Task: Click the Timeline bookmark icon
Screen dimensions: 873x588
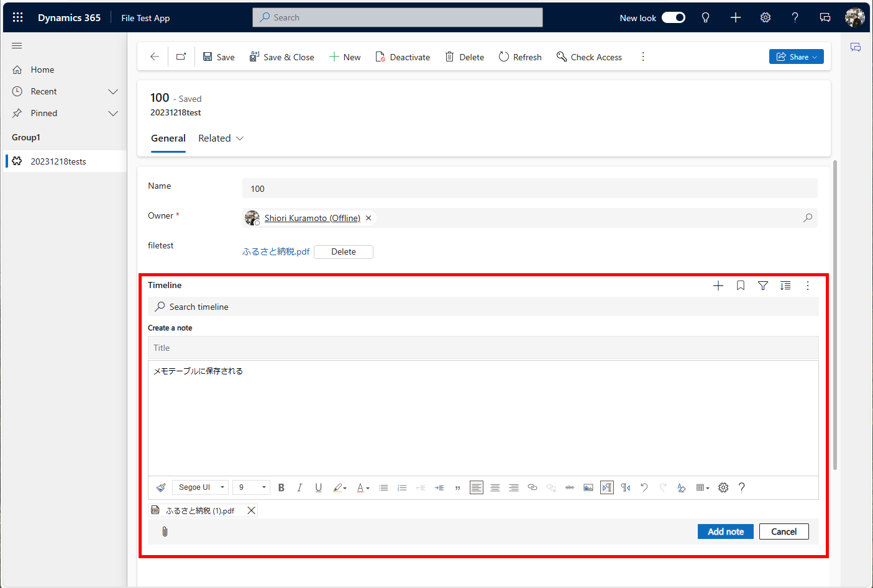Action: 741,286
